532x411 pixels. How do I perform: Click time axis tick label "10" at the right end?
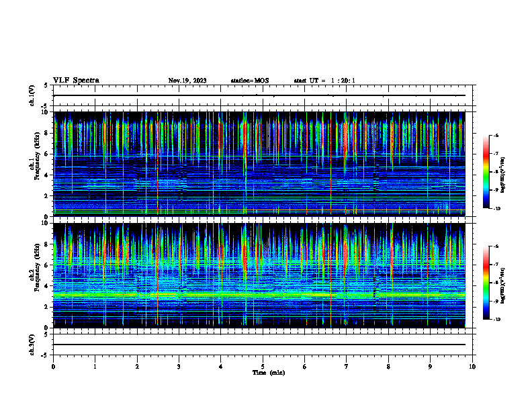click(472, 367)
